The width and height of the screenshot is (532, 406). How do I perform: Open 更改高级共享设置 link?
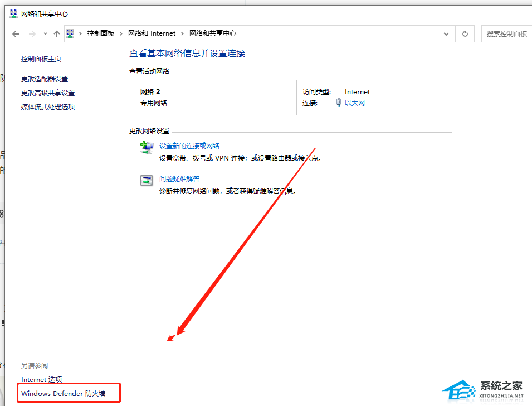(x=48, y=93)
